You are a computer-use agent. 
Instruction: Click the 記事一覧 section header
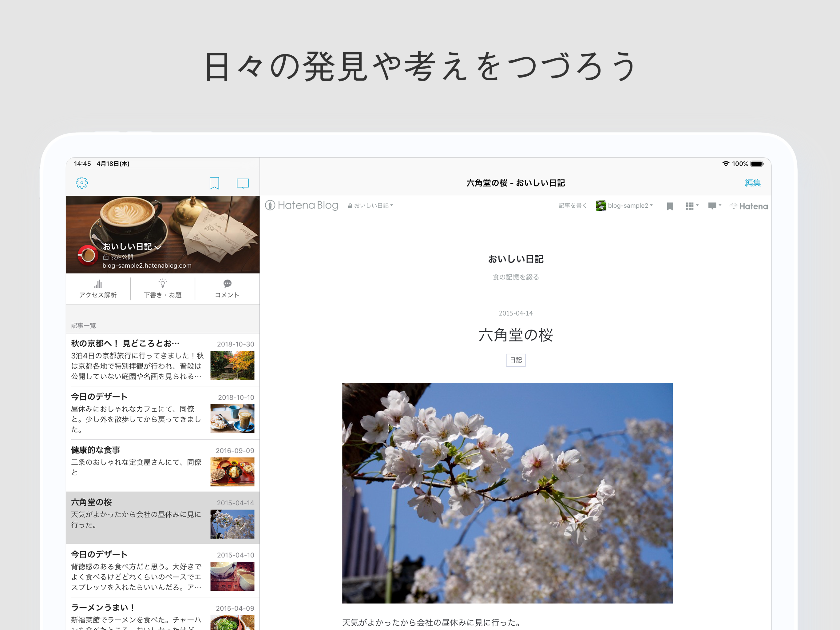(84, 326)
